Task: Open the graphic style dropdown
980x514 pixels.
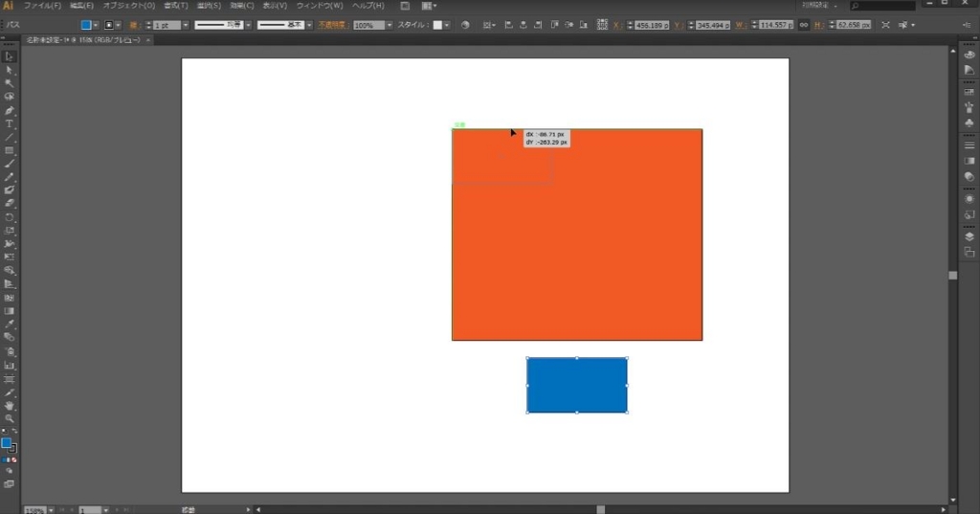Action: click(446, 25)
